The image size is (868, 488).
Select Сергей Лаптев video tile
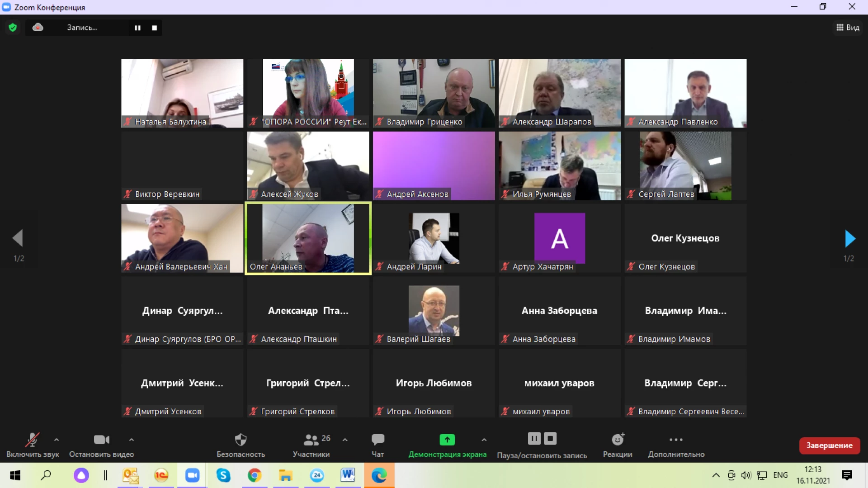(x=685, y=166)
